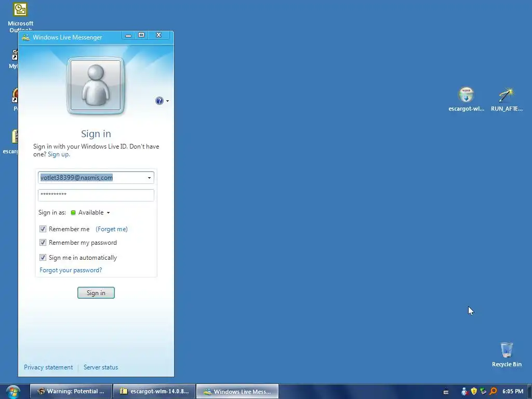Click the Sign in button
This screenshot has width=532, height=399.
pos(96,293)
